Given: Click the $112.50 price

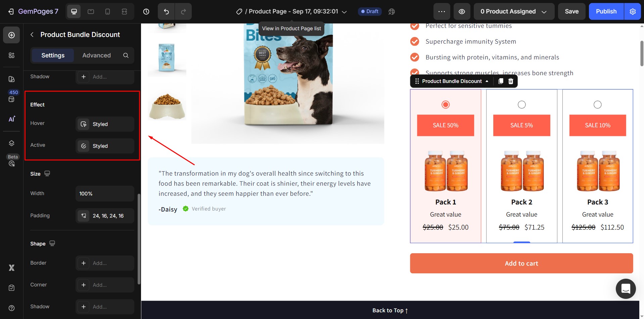Looking at the screenshot, I should click(612, 227).
